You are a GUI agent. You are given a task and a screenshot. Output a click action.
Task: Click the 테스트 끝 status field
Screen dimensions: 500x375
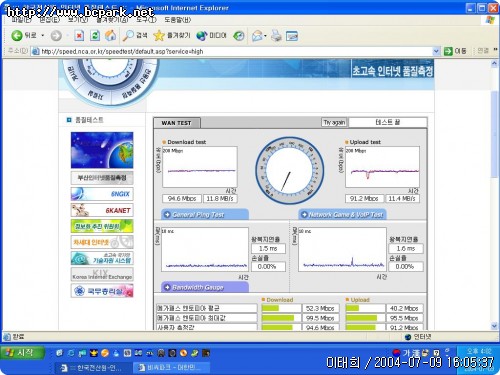coord(387,122)
